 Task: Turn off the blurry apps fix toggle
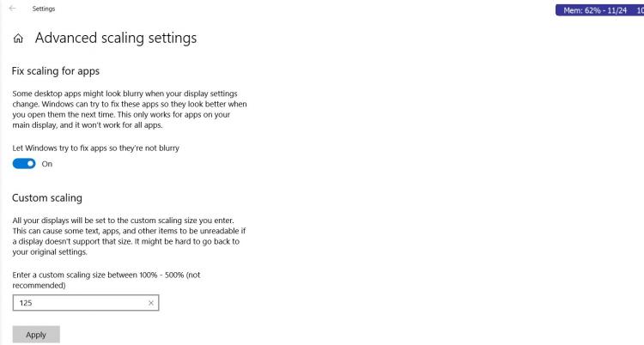point(24,164)
